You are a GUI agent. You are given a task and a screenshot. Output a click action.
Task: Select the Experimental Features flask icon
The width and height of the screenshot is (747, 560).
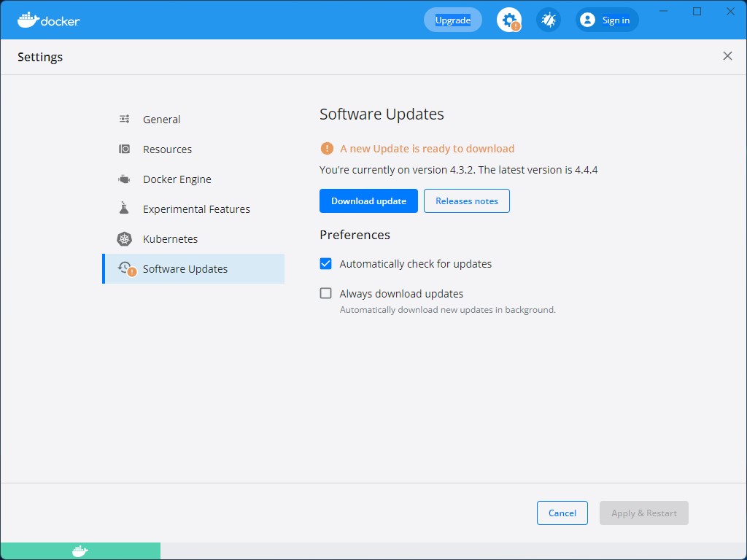[123, 209]
